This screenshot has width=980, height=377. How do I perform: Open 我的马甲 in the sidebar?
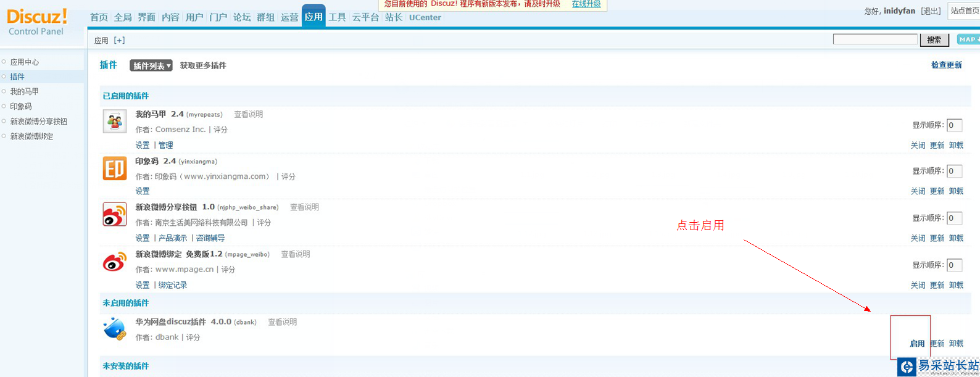click(x=24, y=92)
